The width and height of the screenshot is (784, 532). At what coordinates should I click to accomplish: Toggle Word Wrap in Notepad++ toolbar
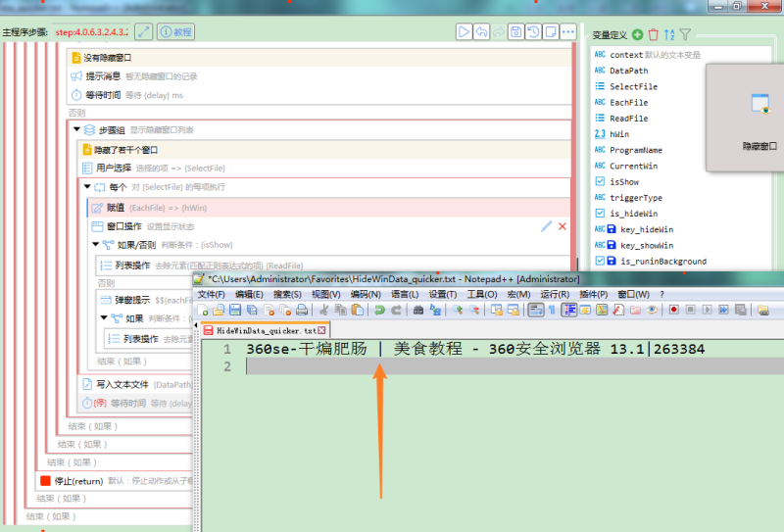tap(535, 310)
